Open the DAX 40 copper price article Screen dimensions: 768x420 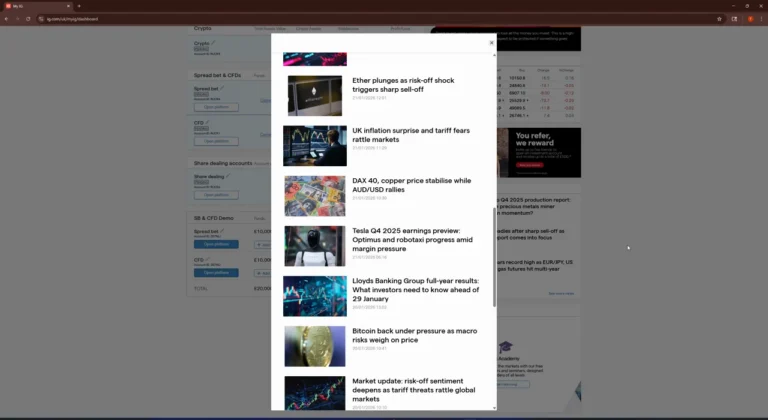point(411,185)
